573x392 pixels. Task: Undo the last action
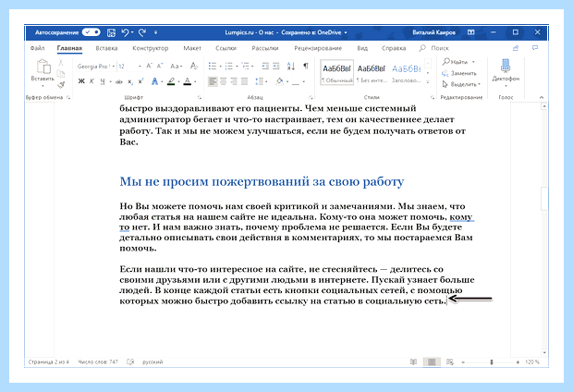click(x=126, y=32)
